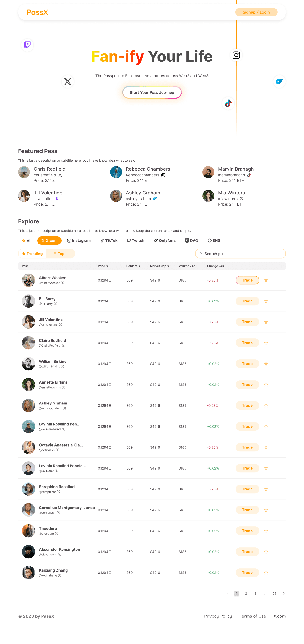This screenshot has height=644, width=304.
Task: Switch to the Instagram filter tab
Action: (79, 240)
